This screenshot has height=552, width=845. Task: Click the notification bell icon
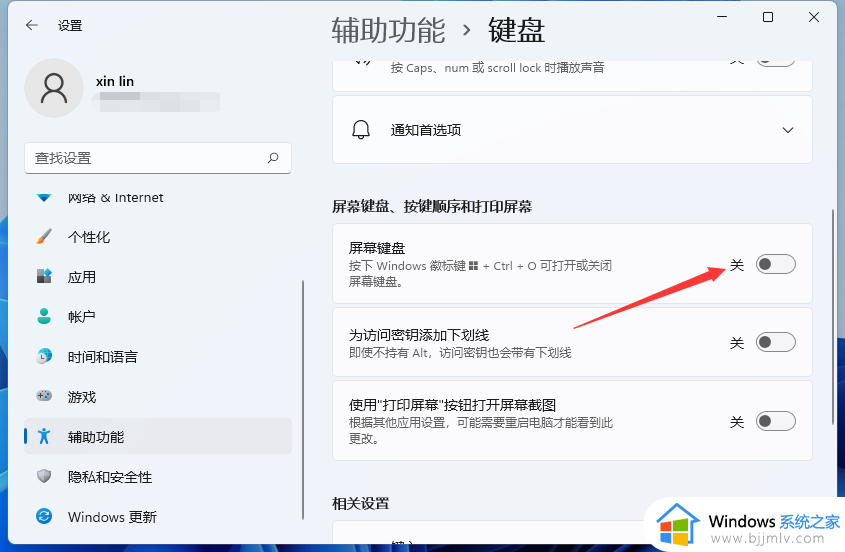tap(361, 130)
